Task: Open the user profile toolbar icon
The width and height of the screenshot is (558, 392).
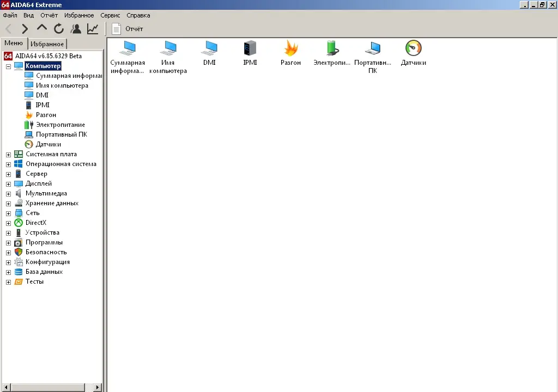Action: point(76,28)
